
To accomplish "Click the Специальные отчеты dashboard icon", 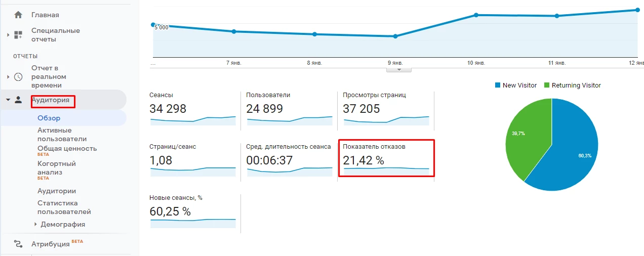I will 18,35.
